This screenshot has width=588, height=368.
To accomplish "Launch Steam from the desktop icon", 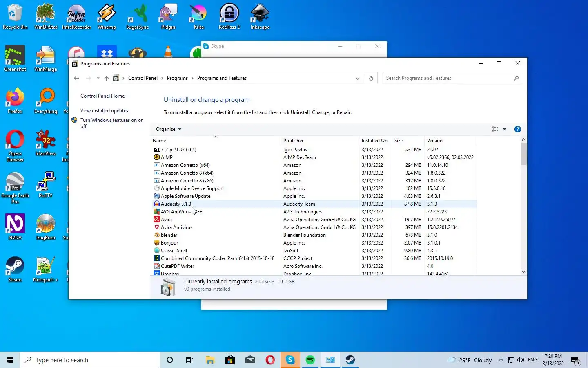I will (15, 269).
